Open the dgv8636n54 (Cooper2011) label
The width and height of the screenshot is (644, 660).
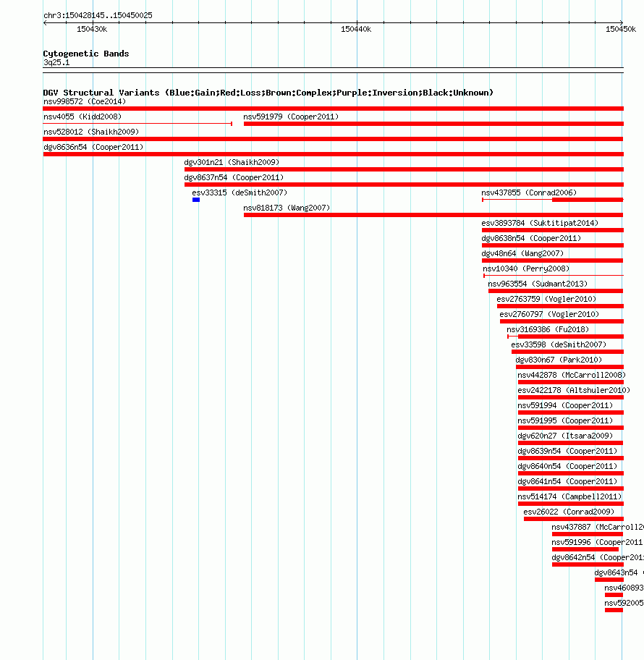point(93,147)
